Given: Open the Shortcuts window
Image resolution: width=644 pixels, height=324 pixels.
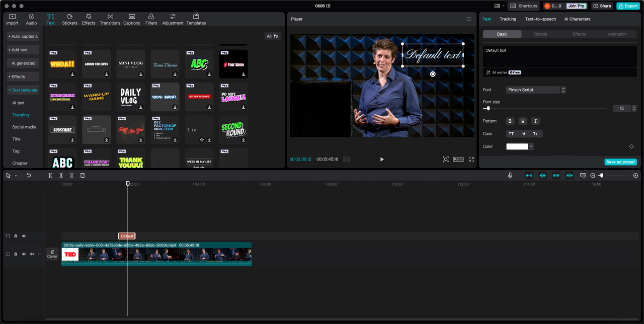Looking at the screenshot, I should coord(523,6).
